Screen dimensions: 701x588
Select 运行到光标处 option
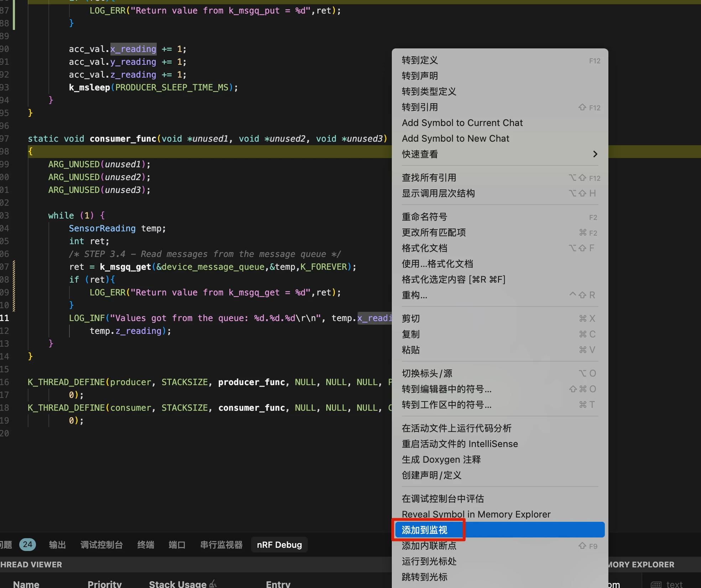pos(429,561)
